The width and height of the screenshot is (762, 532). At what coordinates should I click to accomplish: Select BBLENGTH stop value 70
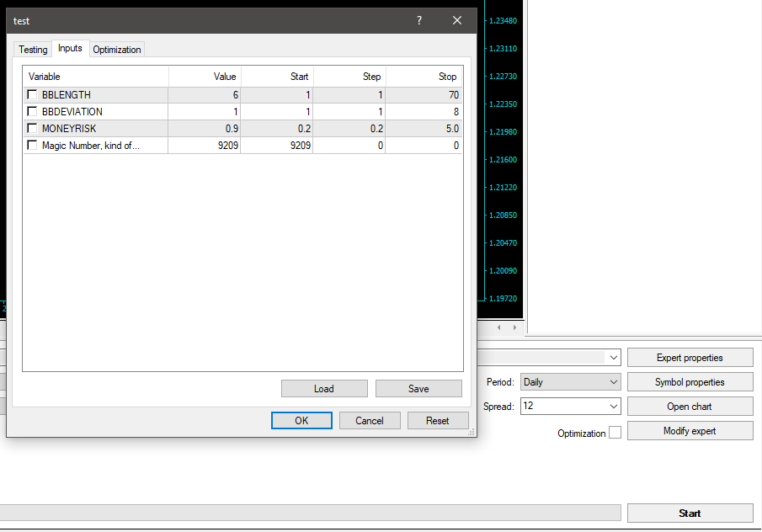click(x=424, y=95)
